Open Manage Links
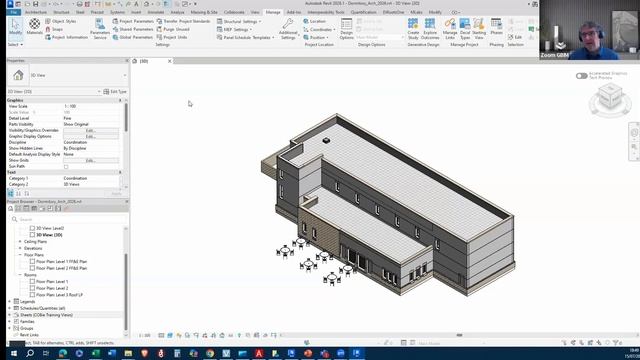 click(450, 29)
